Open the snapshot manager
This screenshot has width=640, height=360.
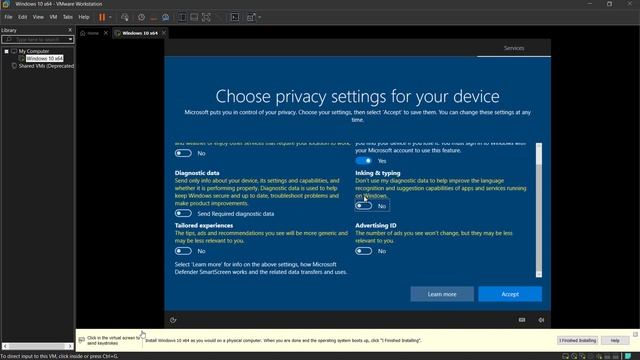[166, 17]
